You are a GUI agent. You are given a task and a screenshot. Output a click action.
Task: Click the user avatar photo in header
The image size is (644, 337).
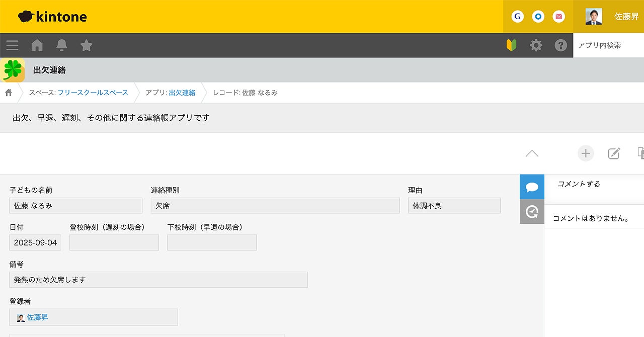pos(594,17)
